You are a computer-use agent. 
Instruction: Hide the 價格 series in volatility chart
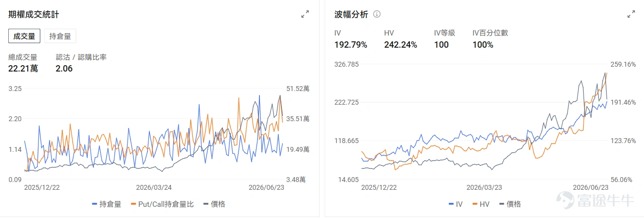coord(510,204)
